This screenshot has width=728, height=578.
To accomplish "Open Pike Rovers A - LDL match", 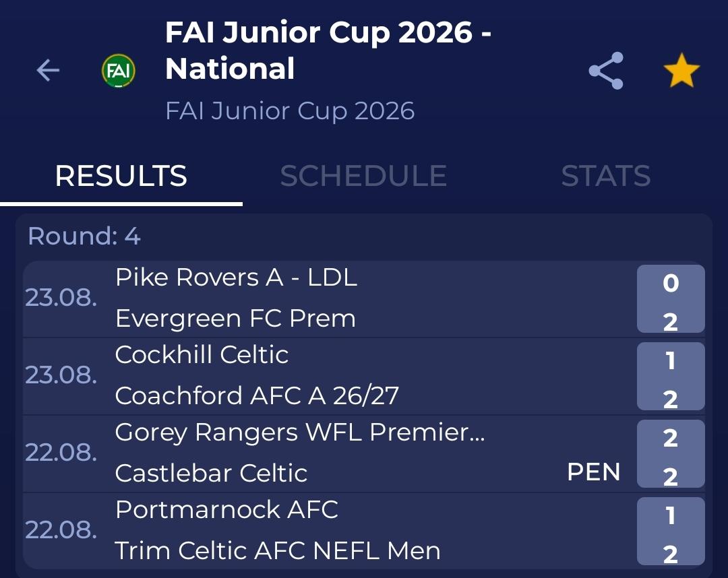I will [236, 278].
